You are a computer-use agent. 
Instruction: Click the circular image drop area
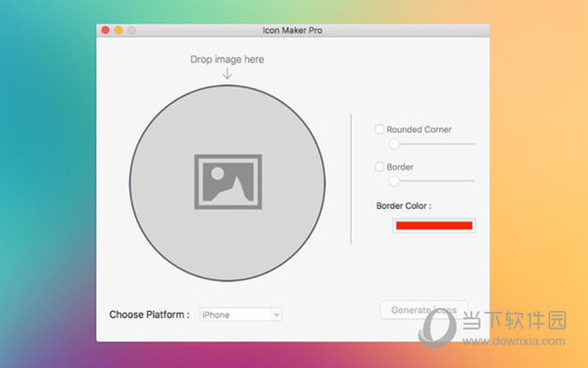click(227, 183)
